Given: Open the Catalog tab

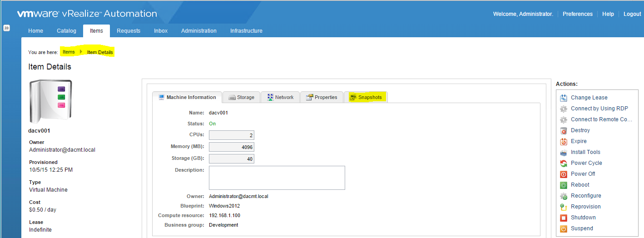Looking at the screenshot, I should point(66,31).
